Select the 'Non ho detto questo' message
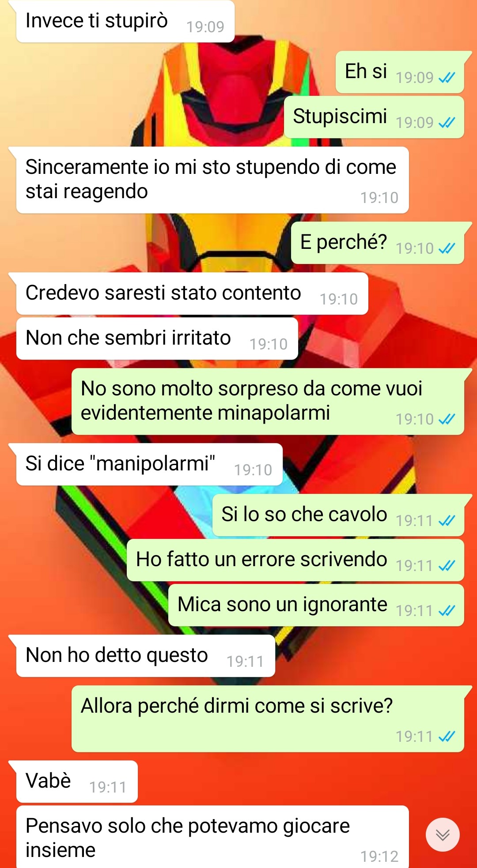477x868 pixels. click(146, 656)
